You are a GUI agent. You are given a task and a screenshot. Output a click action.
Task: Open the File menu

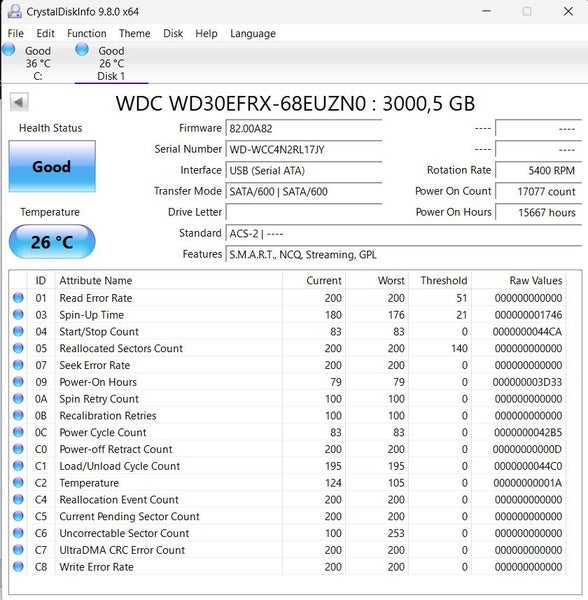click(x=16, y=34)
